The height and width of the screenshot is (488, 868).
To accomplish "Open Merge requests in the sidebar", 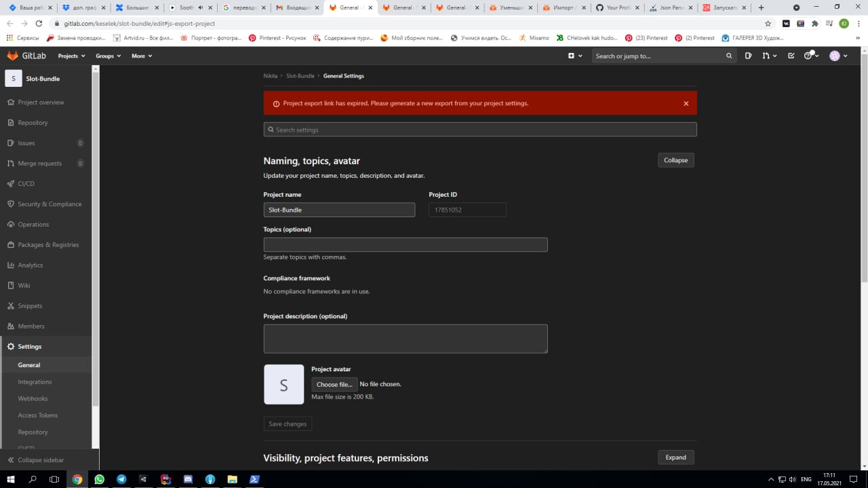I will pos(45,164).
